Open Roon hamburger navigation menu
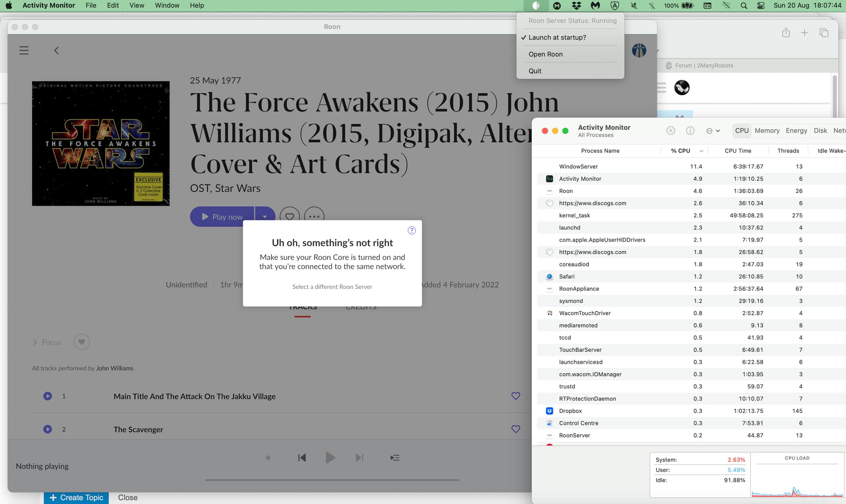 click(24, 51)
